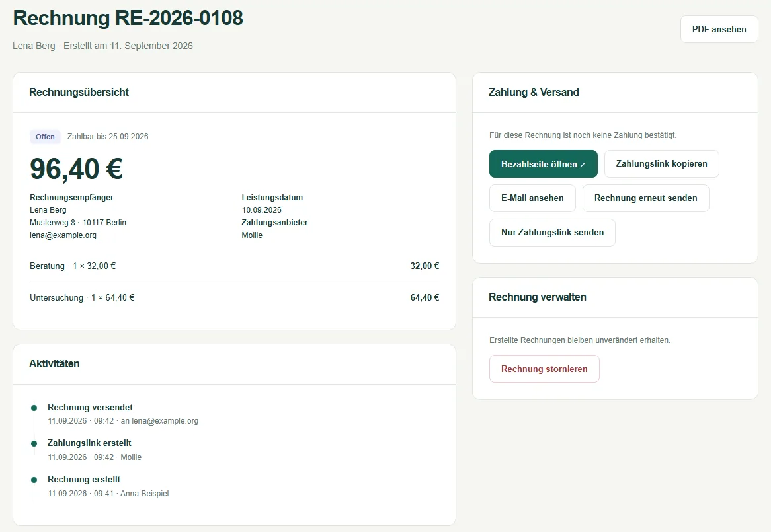
Task: Click the Rechnungsübersicht heading
Action: [x=79, y=93]
